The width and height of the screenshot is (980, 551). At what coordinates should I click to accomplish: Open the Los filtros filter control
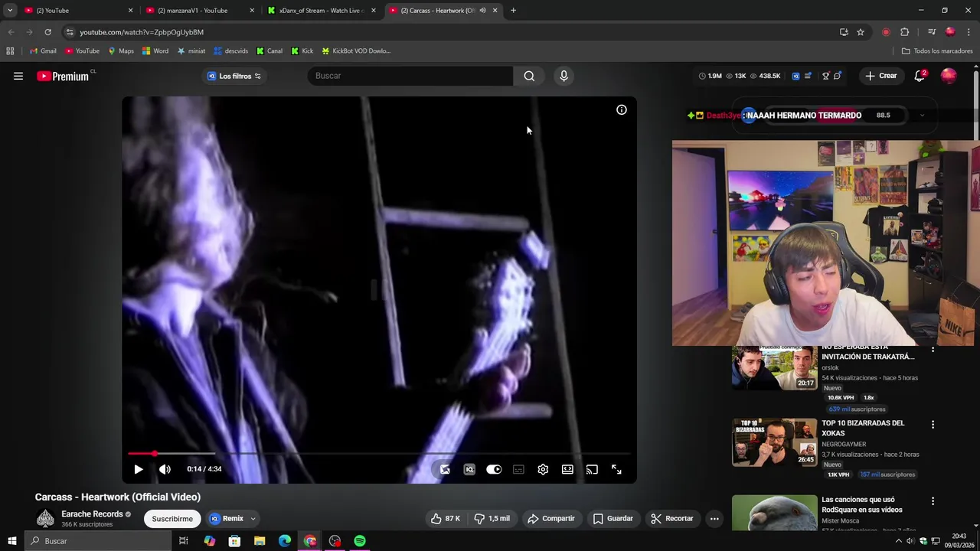pyautogui.click(x=234, y=76)
